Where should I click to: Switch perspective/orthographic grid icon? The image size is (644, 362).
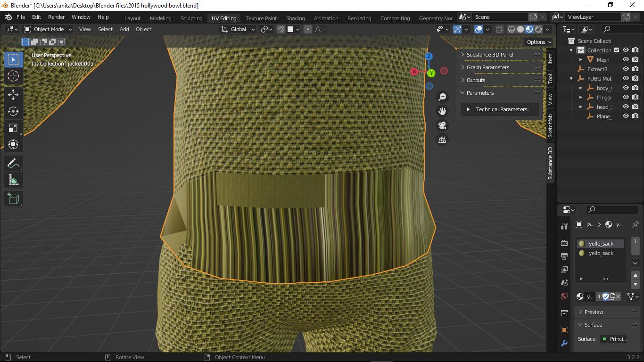[442, 140]
